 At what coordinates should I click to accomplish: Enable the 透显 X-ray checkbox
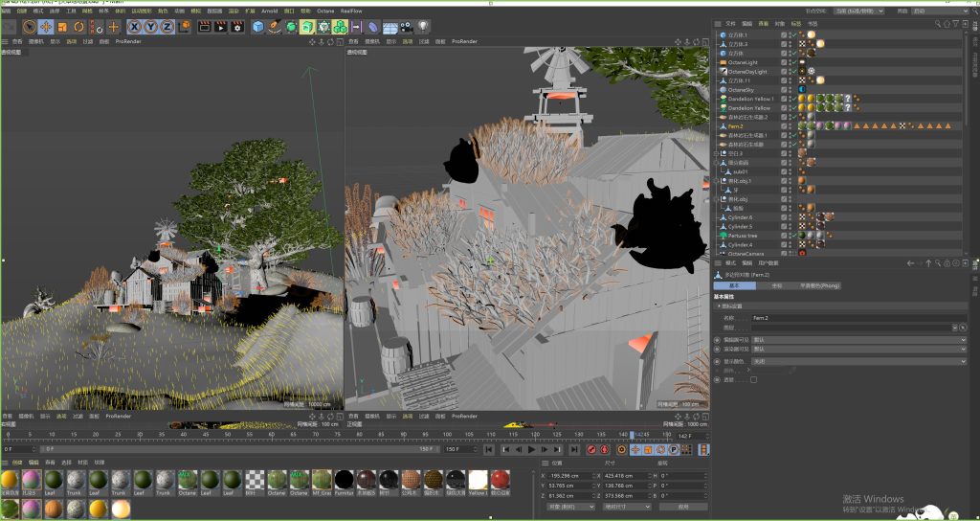[754, 379]
